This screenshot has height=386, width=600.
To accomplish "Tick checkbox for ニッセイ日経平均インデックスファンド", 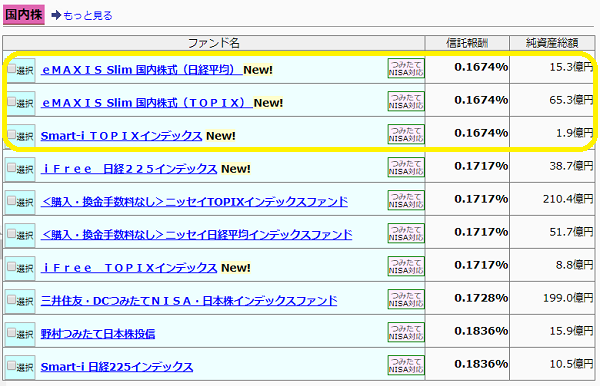I will (11, 233).
